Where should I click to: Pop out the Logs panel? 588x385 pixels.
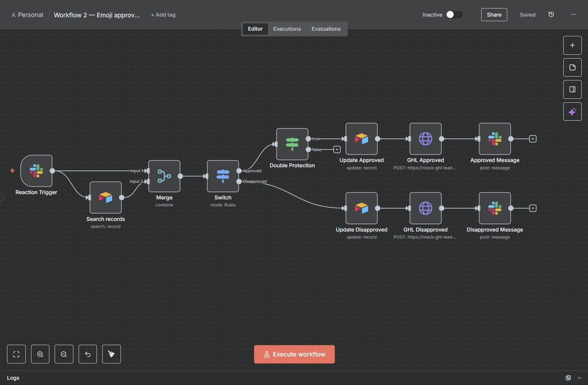pyautogui.click(x=568, y=378)
